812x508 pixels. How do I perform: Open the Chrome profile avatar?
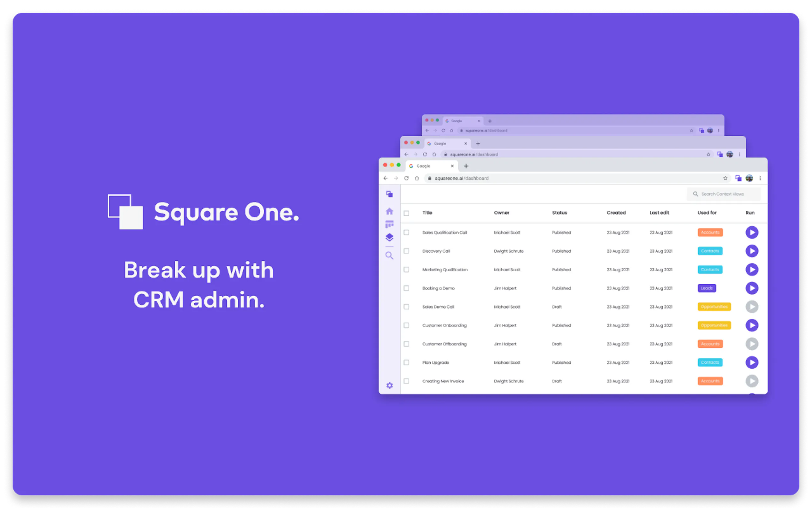pos(749,178)
